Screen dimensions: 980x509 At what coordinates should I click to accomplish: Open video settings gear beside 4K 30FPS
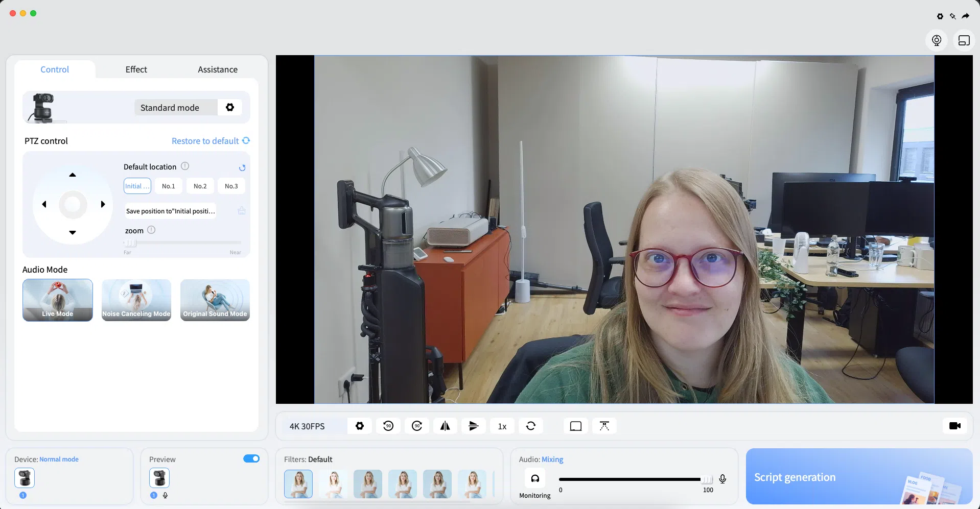pos(360,426)
